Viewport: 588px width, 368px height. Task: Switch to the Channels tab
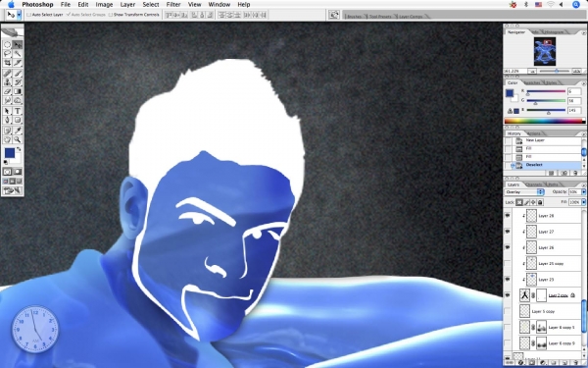click(534, 184)
